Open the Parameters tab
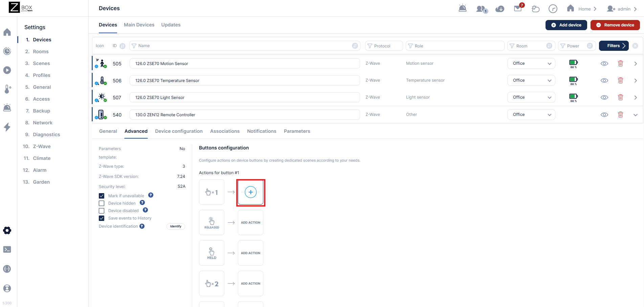The height and width of the screenshot is (307, 644). point(297,131)
